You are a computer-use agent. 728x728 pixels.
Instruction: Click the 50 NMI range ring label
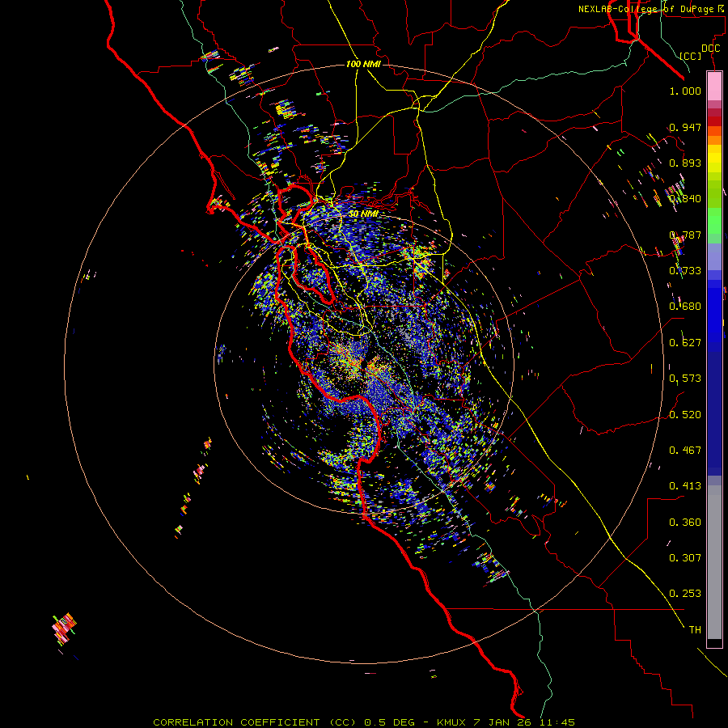[x=363, y=214]
